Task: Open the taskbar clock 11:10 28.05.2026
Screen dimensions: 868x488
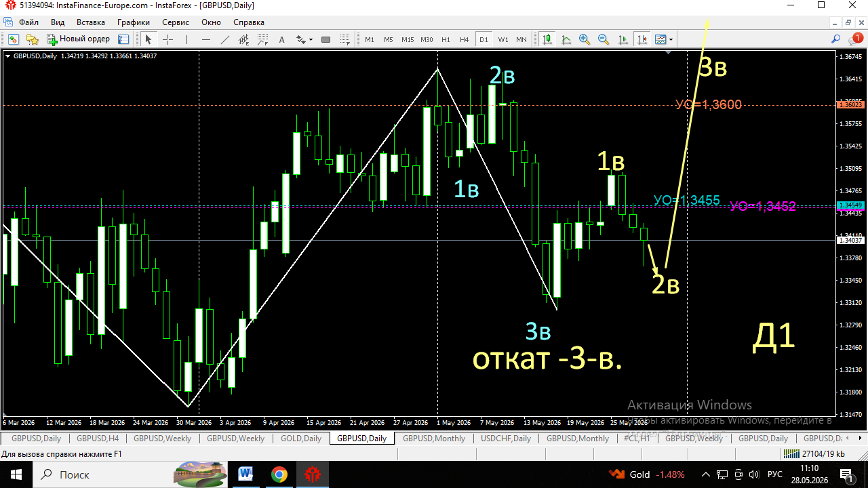Action: [809, 474]
